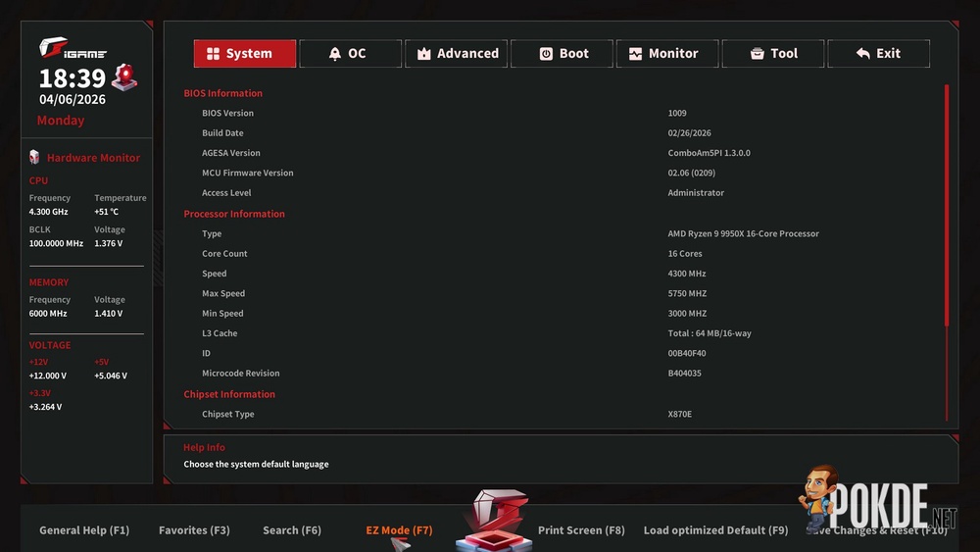The width and height of the screenshot is (980, 552).
Task: Click the iGame logo above the clock
Action: (73, 49)
